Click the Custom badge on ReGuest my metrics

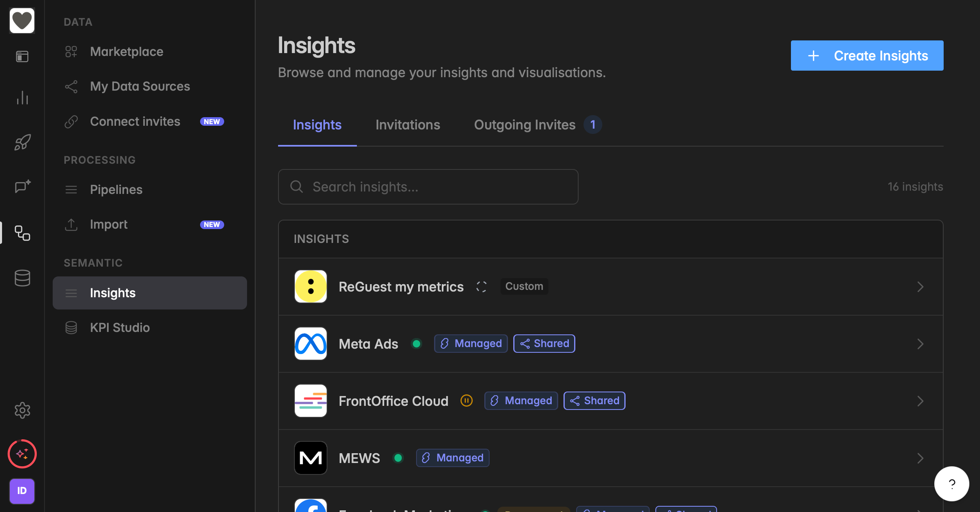[x=524, y=286]
